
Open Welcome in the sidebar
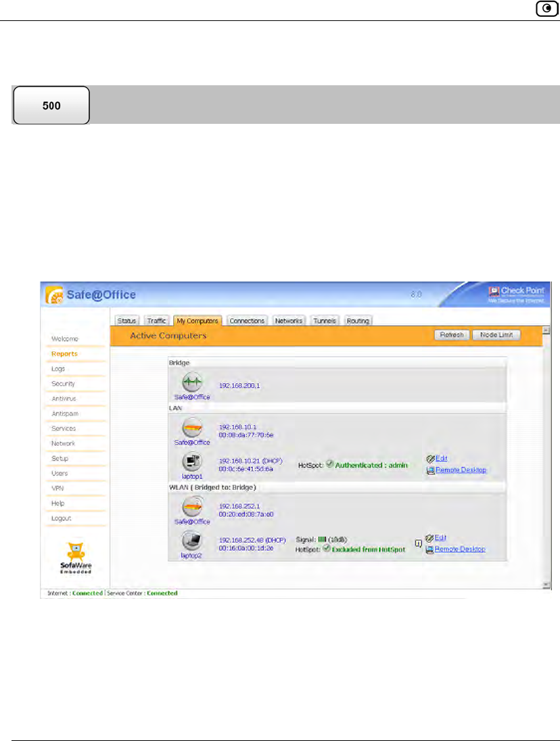point(65,339)
